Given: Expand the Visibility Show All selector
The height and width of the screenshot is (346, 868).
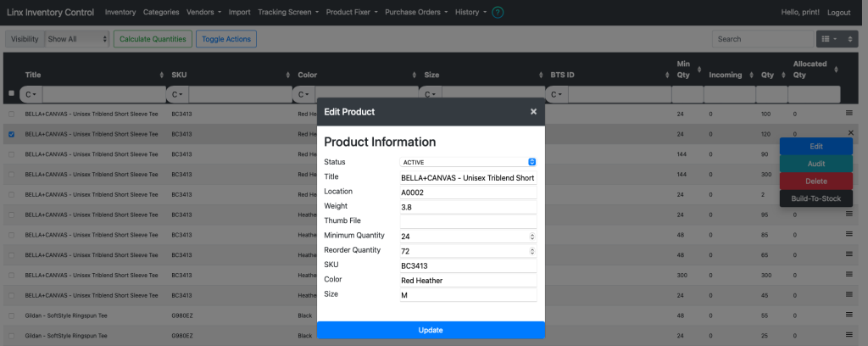Looking at the screenshot, I should point(77,39).
